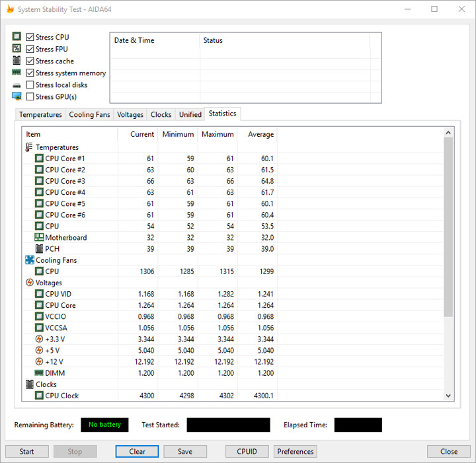Click the statistics list vertical scrollbar thumb
The height and width of the screenshot is (463, 476).
(448, 227)
